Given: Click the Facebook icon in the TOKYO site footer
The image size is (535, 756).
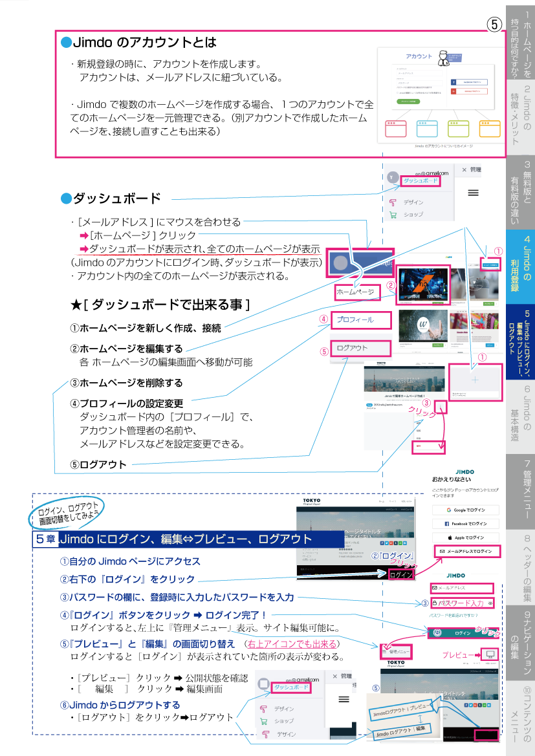Looking at the screenshot, I should pos(382,543).
